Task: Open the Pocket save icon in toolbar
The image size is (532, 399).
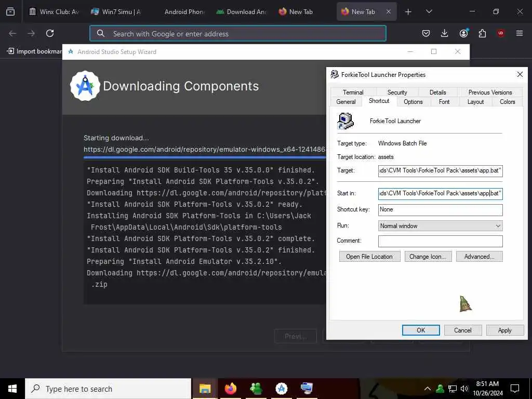Action: (426, 33)
